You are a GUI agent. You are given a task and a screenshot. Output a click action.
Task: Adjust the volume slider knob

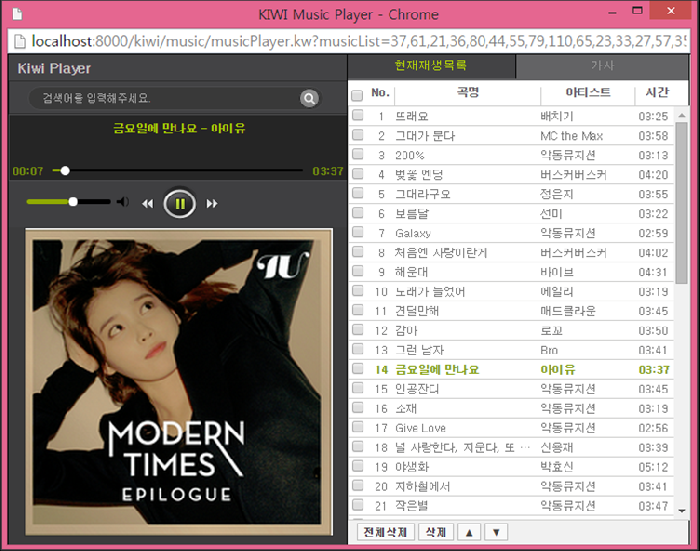(x=73, y=202)
